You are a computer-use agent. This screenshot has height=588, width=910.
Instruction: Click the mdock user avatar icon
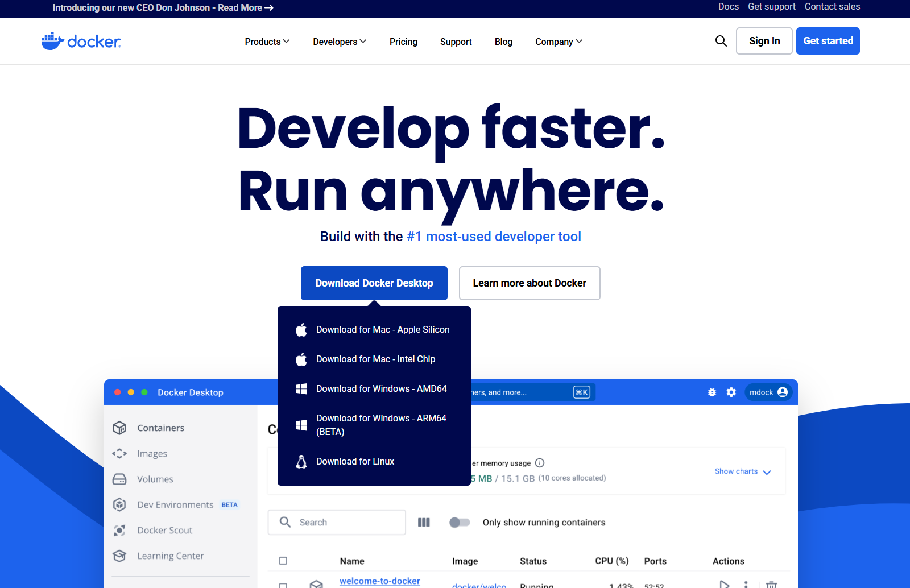(783, 392)
